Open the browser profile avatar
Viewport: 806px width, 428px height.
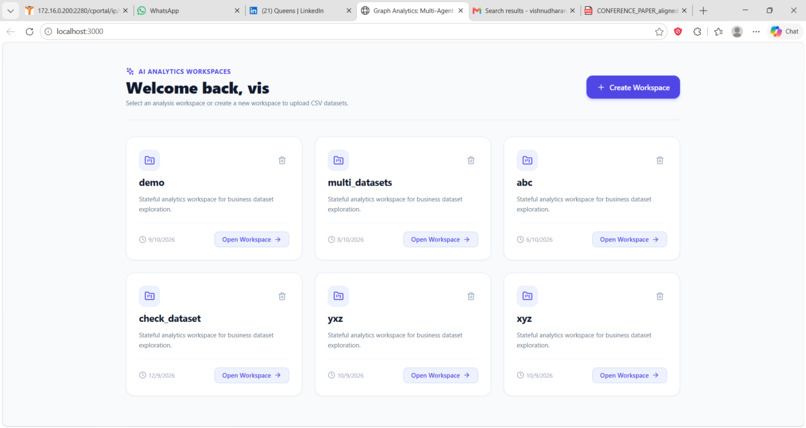click(737, 32)
